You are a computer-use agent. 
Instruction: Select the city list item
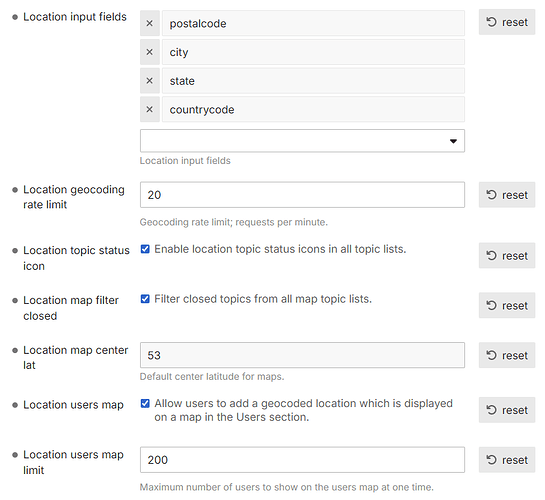[x=313, y=52]
